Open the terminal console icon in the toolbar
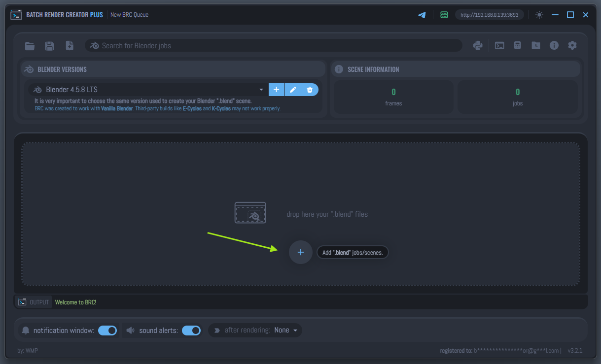Image resolution: width=601 pixels, height=364 pixels. pyautogui.click(x=499, y=45)
